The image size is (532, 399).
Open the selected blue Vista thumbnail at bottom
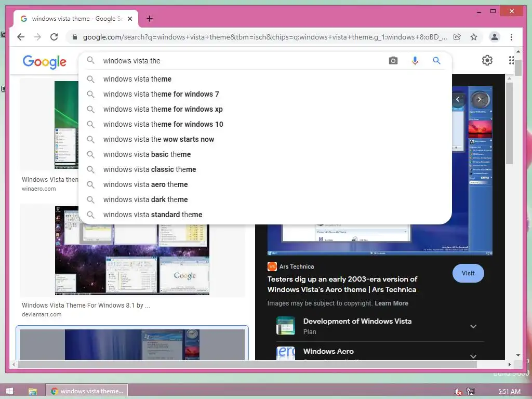132,344
